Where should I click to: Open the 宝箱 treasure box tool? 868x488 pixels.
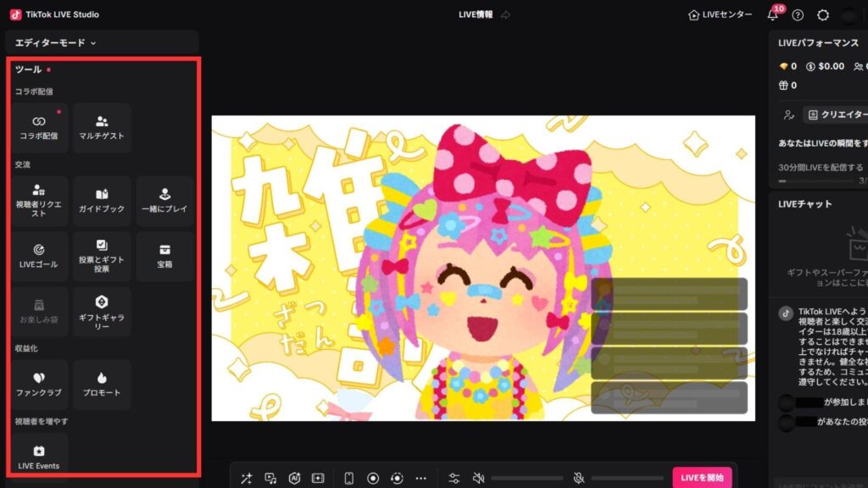click(x=165, y=257)
